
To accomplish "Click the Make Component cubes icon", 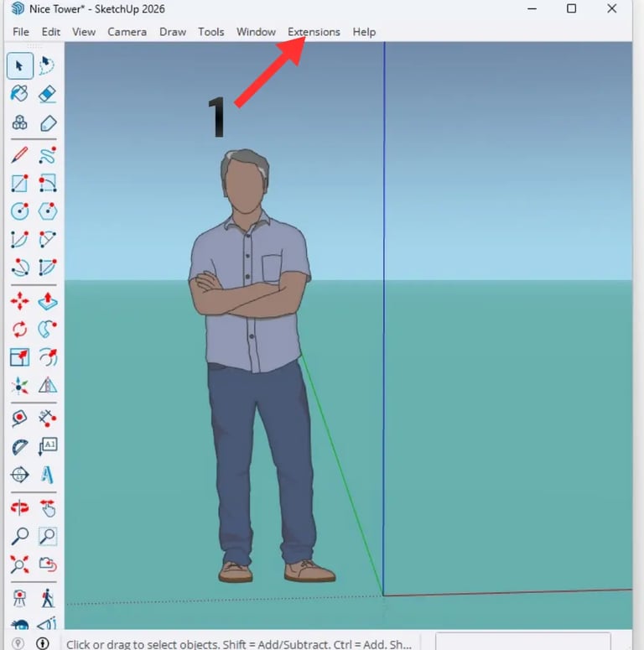I will [19, 122].
